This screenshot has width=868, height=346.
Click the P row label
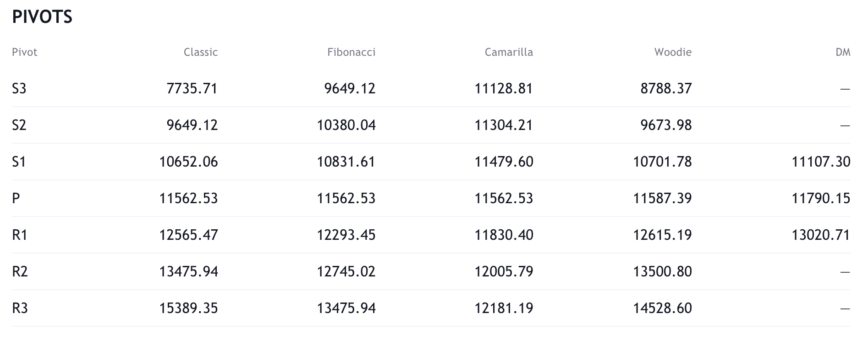point(16,198)
